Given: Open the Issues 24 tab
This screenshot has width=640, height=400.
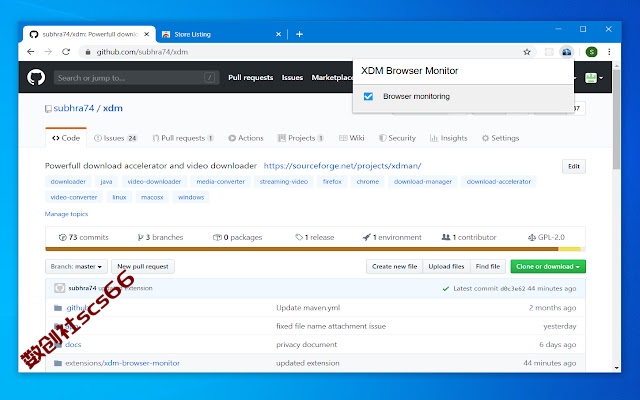Looking at the screenshot, I should 116,138.
